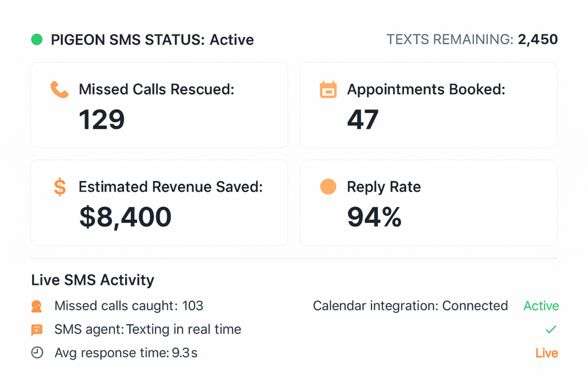
Task: Click the green checkmark icon
Action: coord(551,329)
